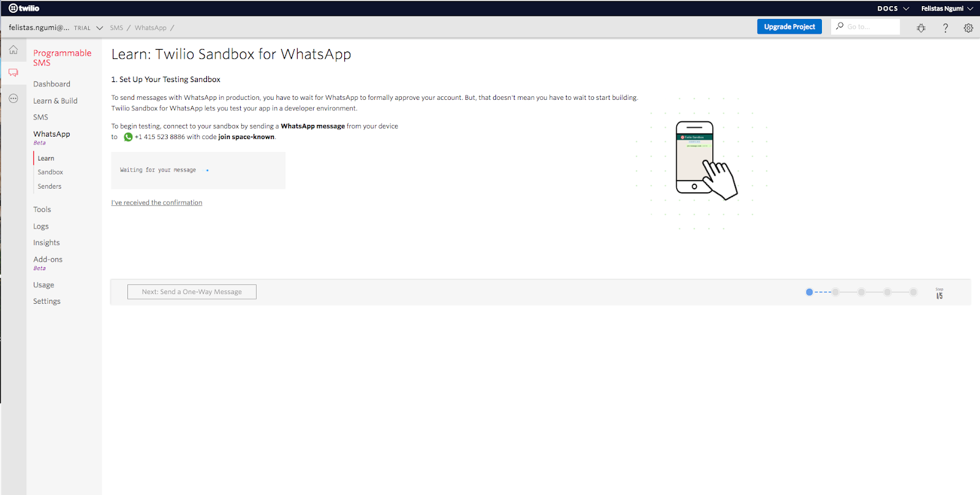
Task: Click the Waiting for your message box
Action: (198, 170)
